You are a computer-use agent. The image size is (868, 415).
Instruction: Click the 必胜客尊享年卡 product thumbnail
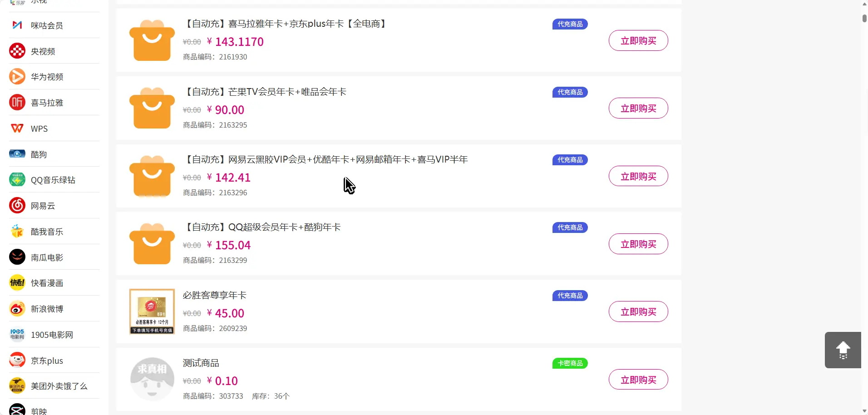152,311
